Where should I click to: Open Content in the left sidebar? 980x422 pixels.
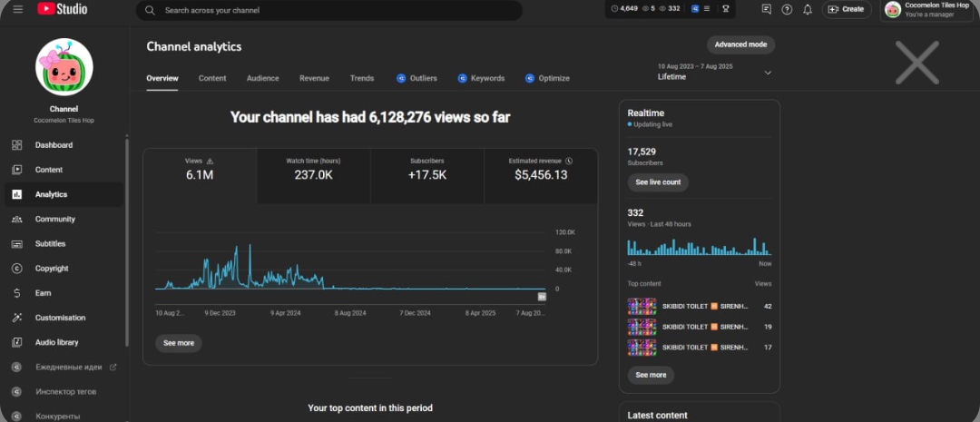click(64, 170)
